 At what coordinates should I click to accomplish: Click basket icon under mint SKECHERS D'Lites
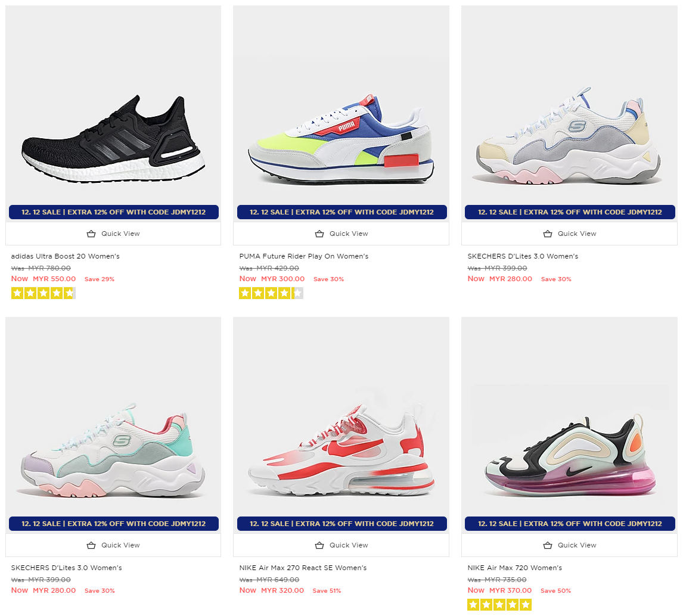point(91,546)
